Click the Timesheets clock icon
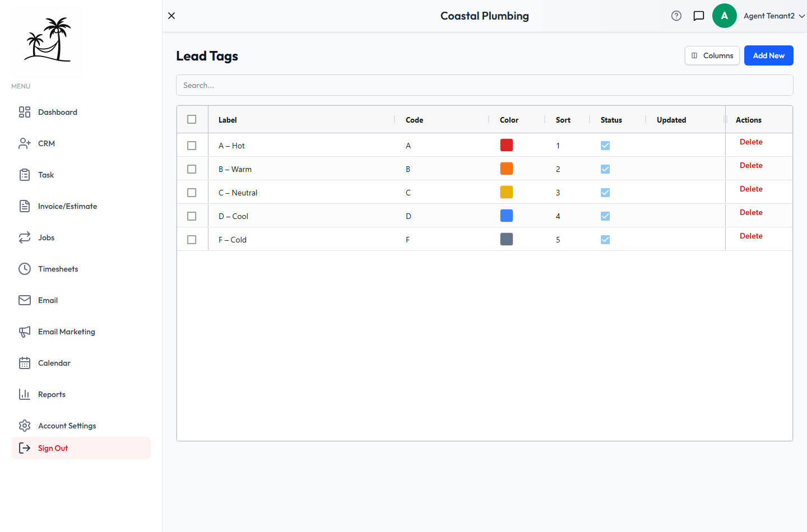This screenshot has height=532, width=807. click(25, 269)
